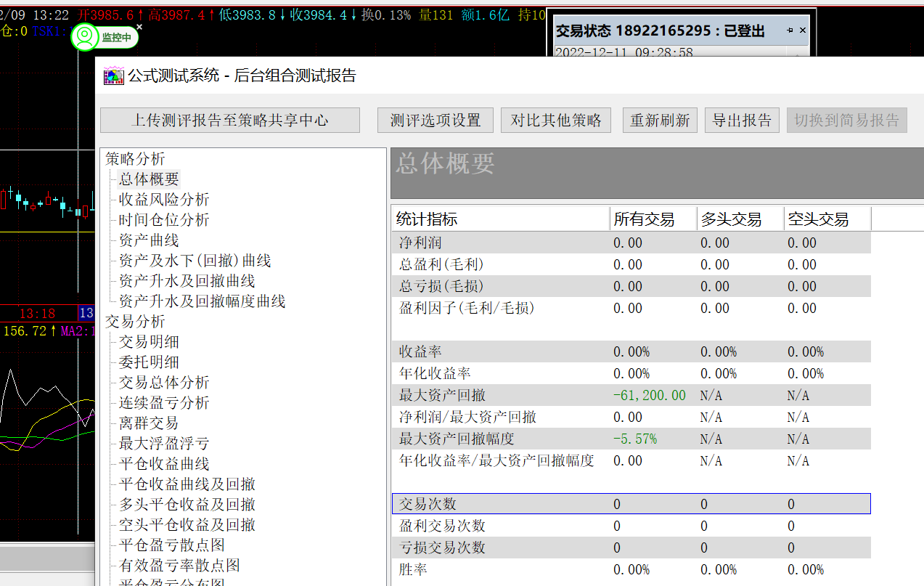
Task: Open 测评选项设置
Action: pos(436,121)
